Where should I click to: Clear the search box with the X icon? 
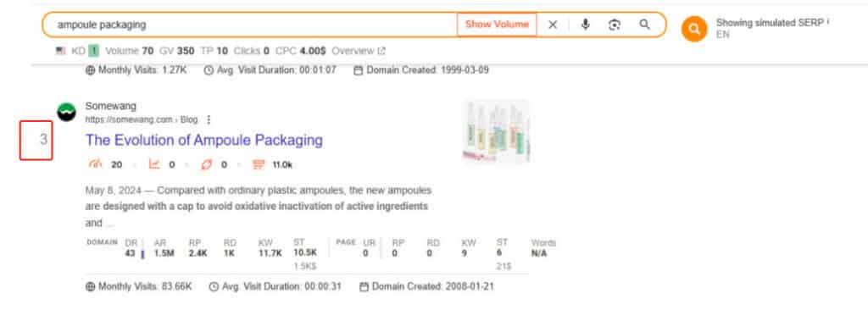[x=553, y=25]
